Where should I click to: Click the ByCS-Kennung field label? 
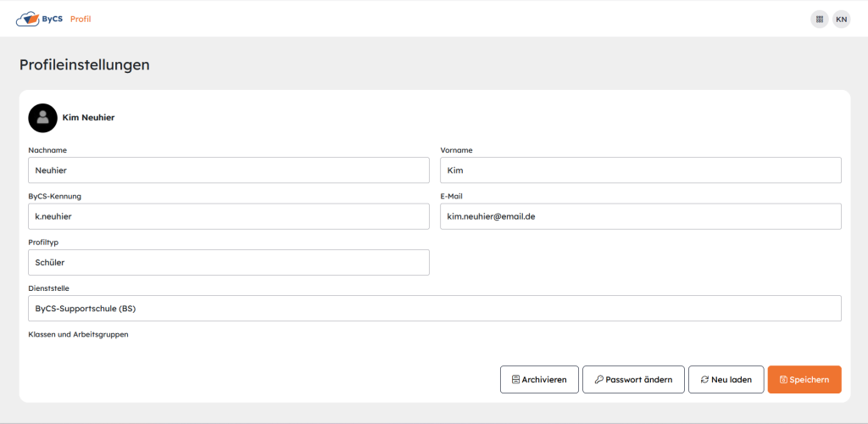coord(55,196)
